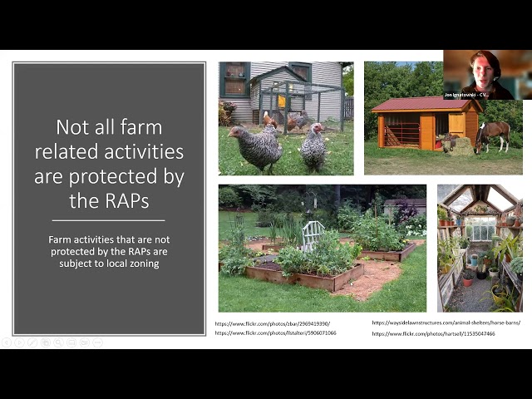This screenshot has width=532, height=399.
Task: Follow the waysidelawnstructures horse-barns link
Action: pyautogui.click(x=446, y=323)
